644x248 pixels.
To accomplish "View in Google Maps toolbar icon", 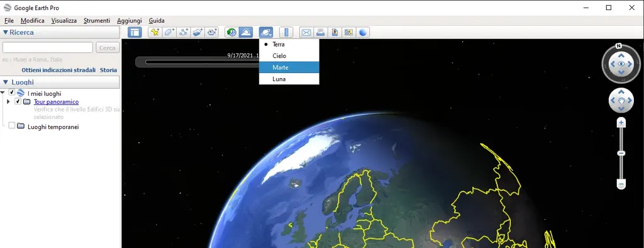I will [348, 32].
